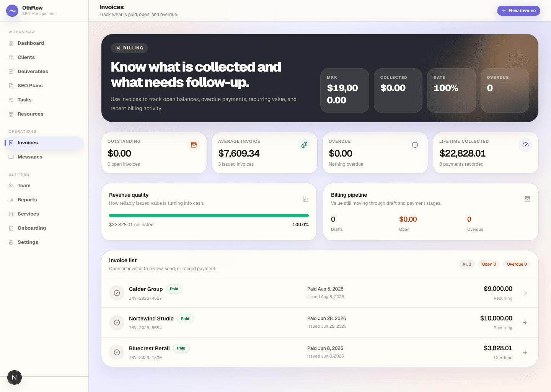This screenshot has width=551, height=392.
Task: Click the round N badge at bottom left
Action: click(x=15, y=377)
